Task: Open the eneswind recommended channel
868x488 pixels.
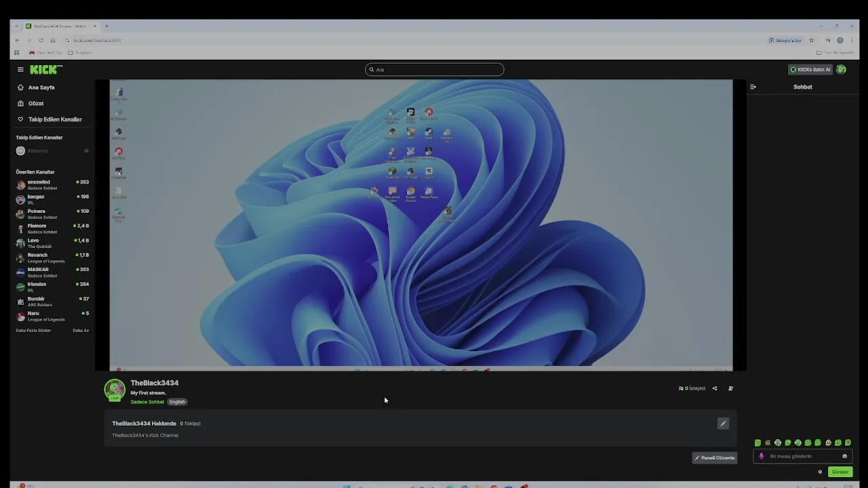Action: pos(53,184)
